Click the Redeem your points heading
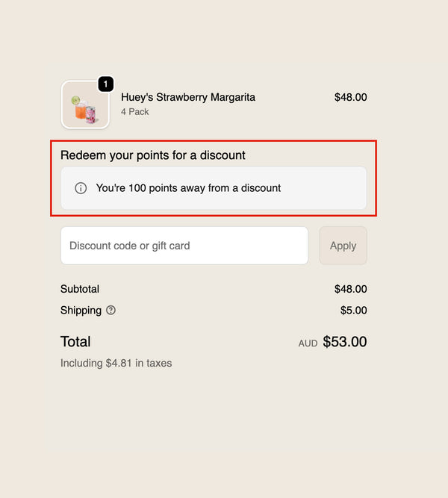This screenshot has height=498, width=448. coord(153,155)
